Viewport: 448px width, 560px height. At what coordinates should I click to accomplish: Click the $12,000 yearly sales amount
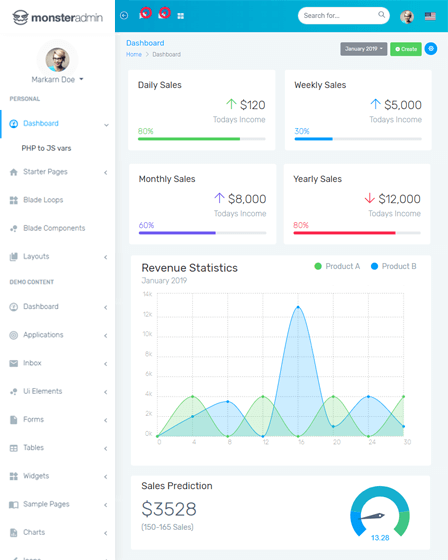(399, 199)
